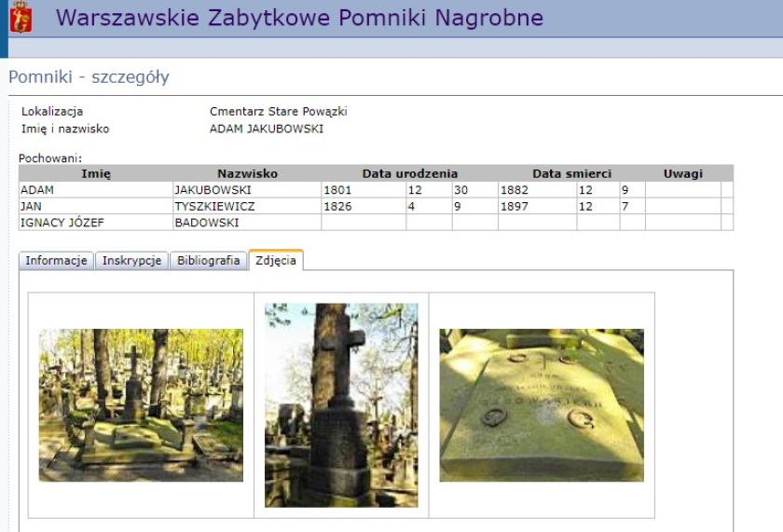Image resolution: width=783 pixels, height=532 pixels.
Task: Open the Bibliografia tab
Action: coord(208,261)
